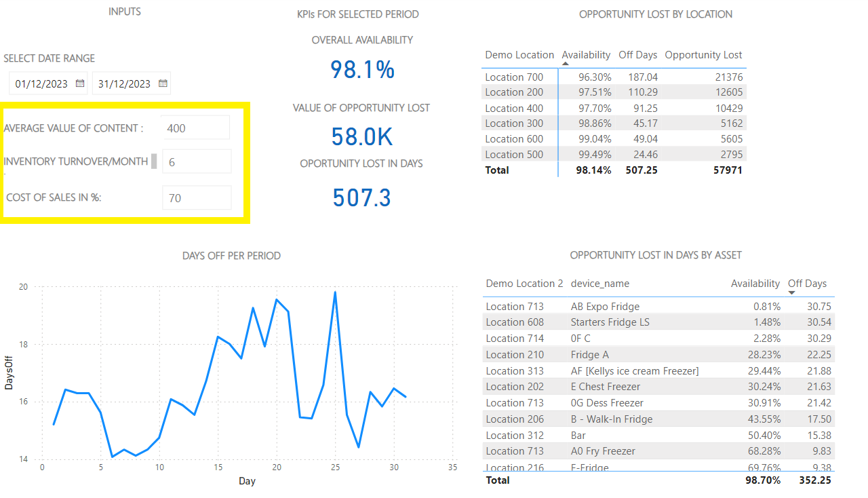Sort by Demo Location 2 column header
This screenshot has height=498, width=868.
[525, 284]
